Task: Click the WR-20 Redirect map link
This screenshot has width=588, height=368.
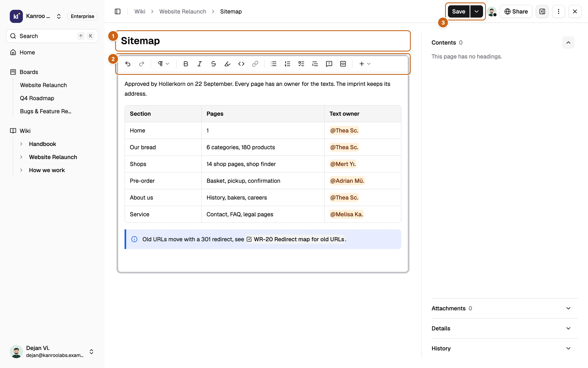Action: click(x=296, y=239)
